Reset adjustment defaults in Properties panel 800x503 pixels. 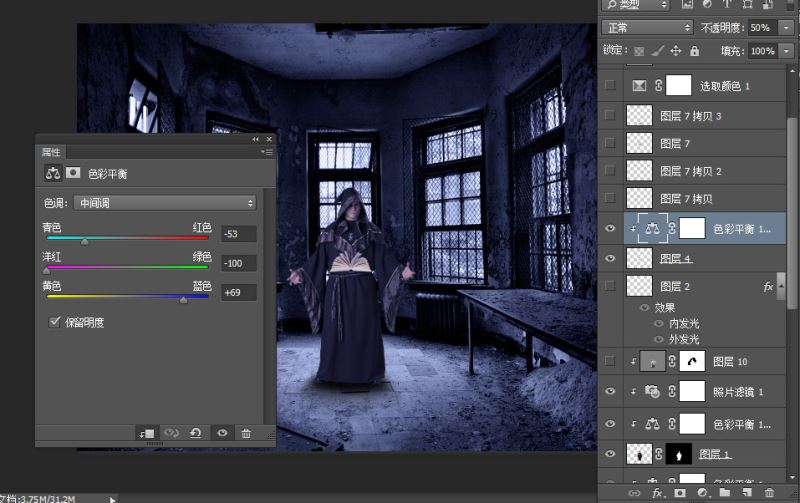196,433
